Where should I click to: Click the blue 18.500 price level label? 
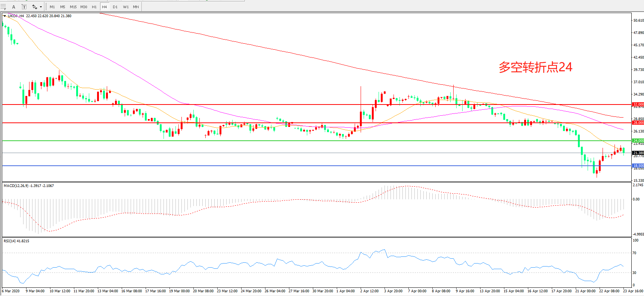pos(638,165)
